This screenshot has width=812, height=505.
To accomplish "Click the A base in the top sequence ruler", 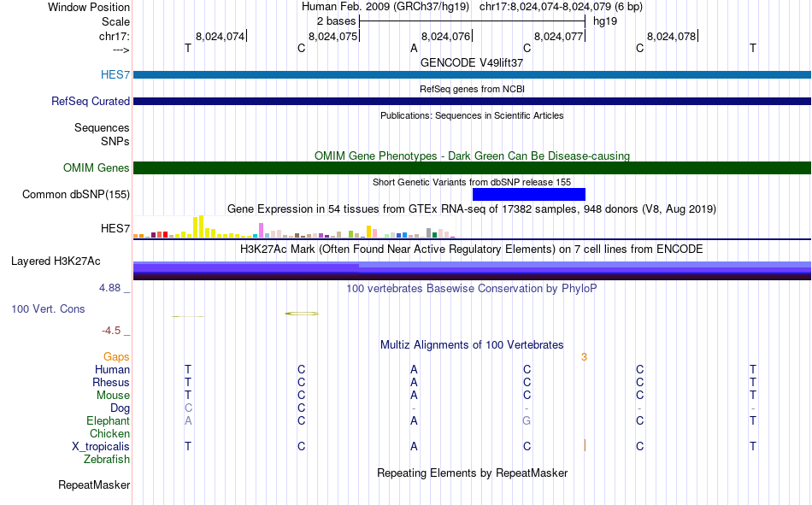I will 414,48.
